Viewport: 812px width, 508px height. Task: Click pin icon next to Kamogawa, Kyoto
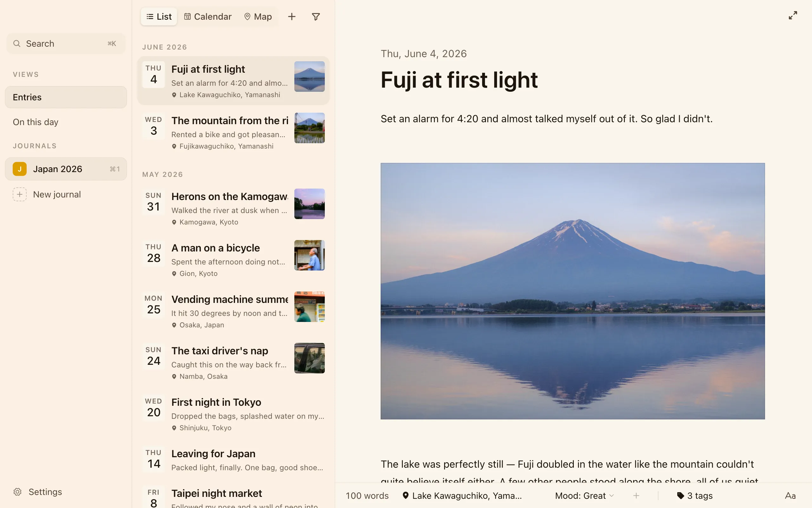[174, 222]
